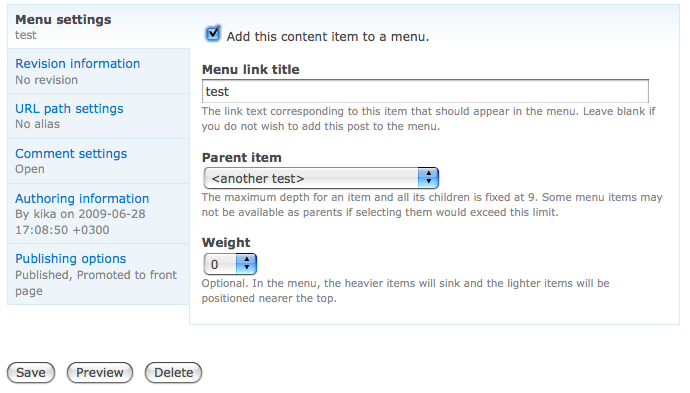Open the Weight dropdown
This screenshot has height=393, width=690.
(230, 264)
